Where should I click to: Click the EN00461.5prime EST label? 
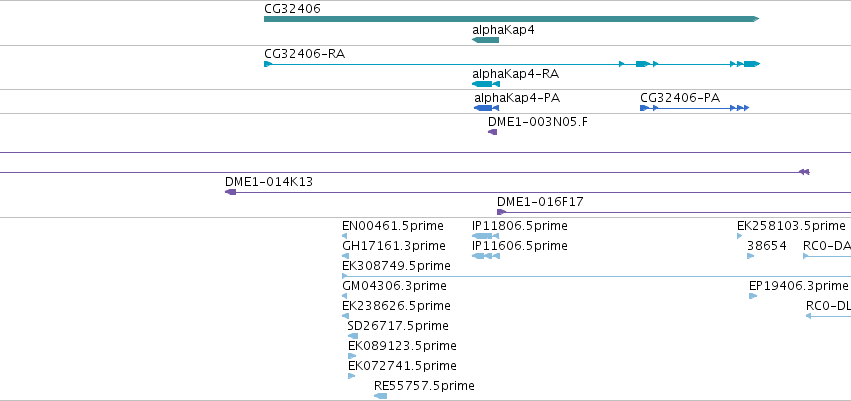point(392,226)
